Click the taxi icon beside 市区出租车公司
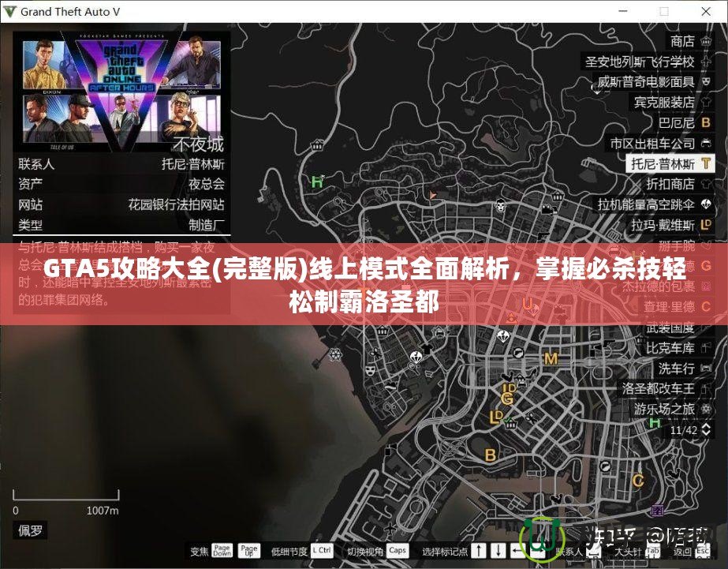This screenshot has width=728, height=569. click(706, 143)
